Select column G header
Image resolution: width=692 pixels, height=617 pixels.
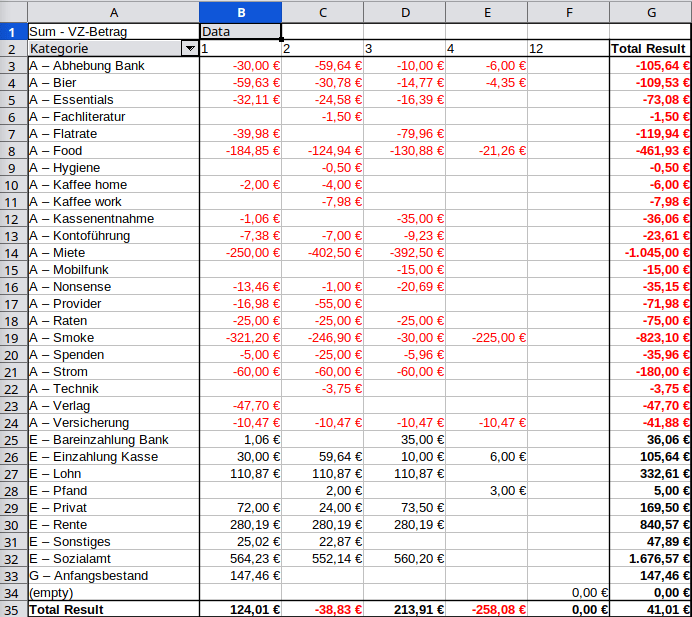pos(650,12)
